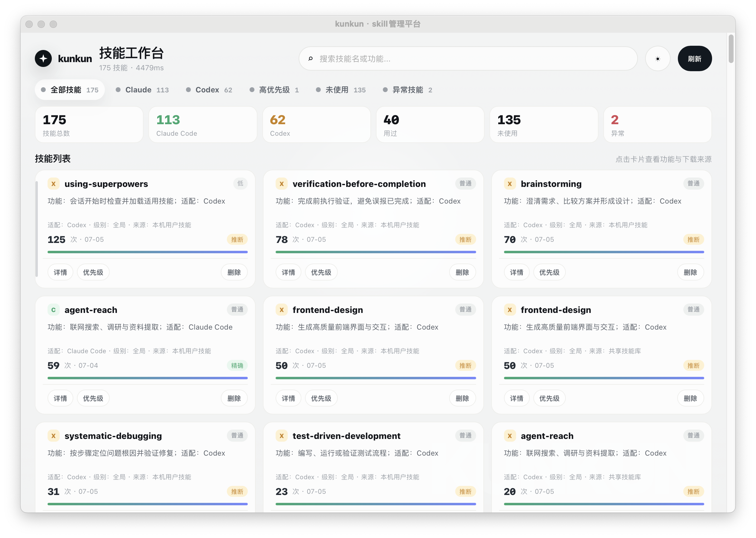Click the 推断 tag on using-superpowers card
Image resolution: width=756 pixels, height=538 pixels.
[x=237, y=240]
